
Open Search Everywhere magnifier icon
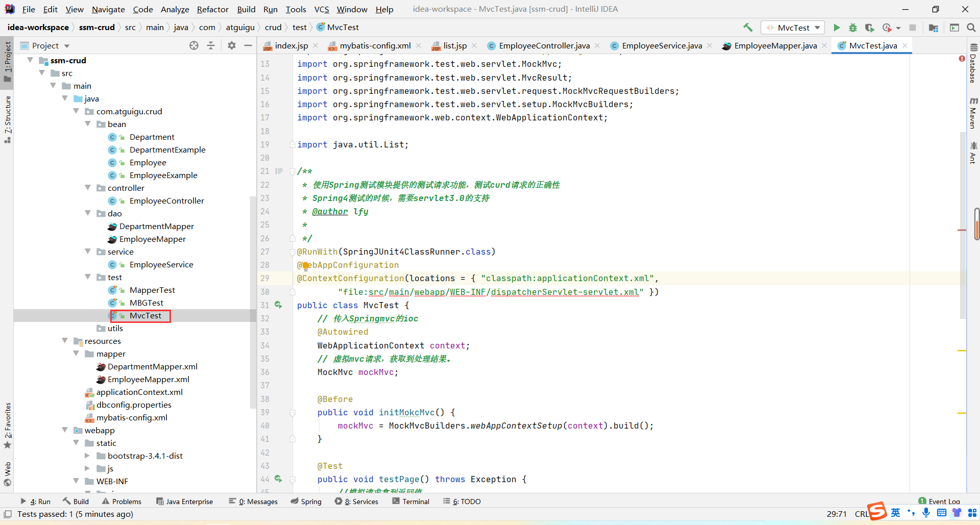coord(971,28)
